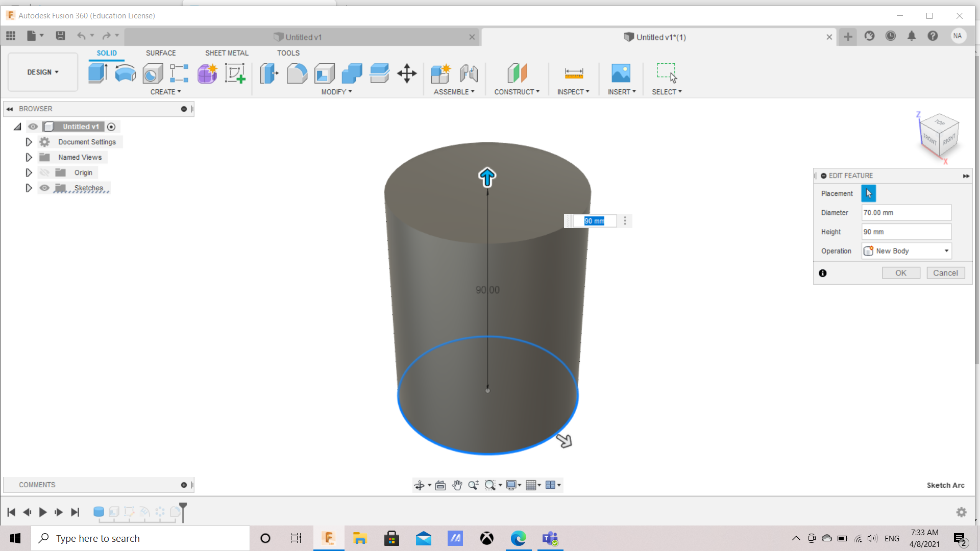Viewport: 980px width, 551px height.
Task: Open the Construct dropdown menu
Action: [x=517, y=92]
